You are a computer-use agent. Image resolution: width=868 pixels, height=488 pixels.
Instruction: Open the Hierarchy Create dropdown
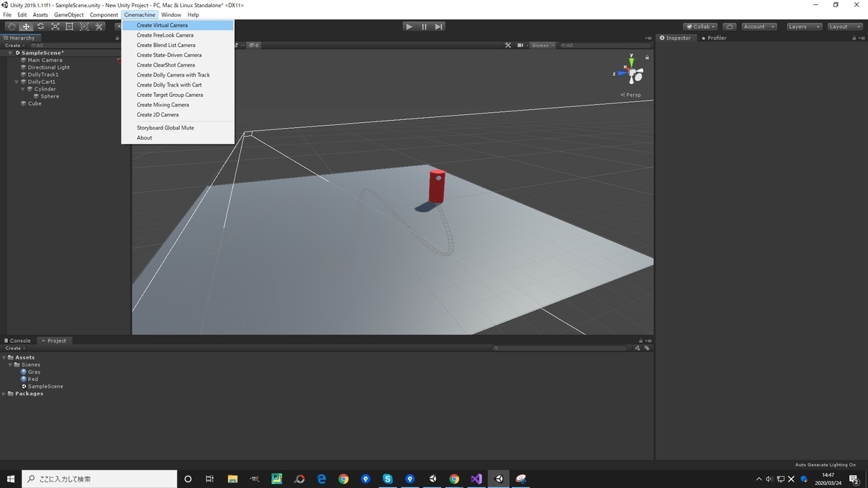pyautogui.click(x=14, y=45)
